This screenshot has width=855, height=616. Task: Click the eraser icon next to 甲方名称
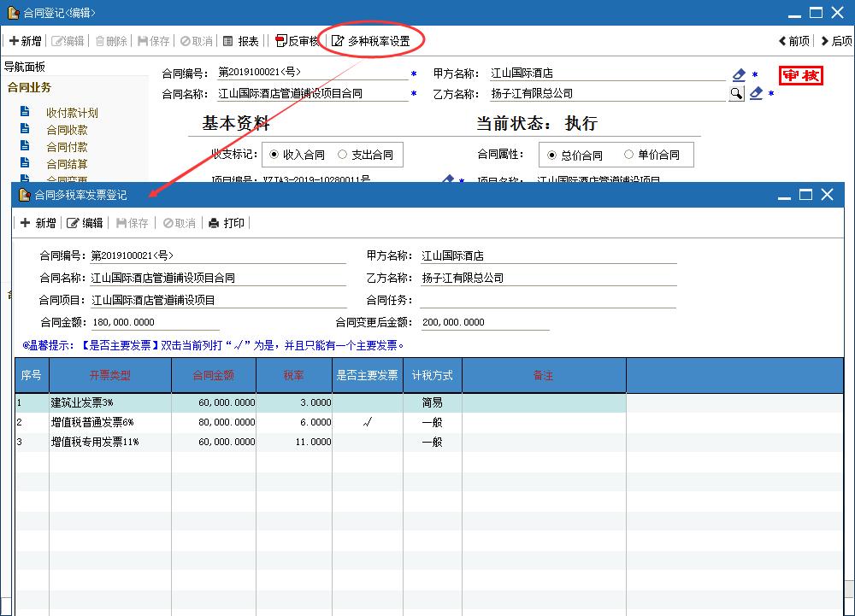[739, 74]
